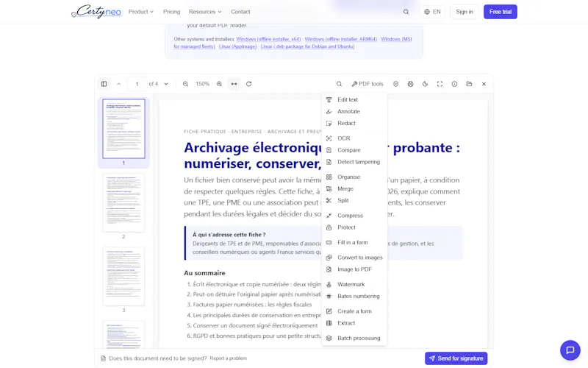Click the Sign in button
Screen dimensions: 588x368
point(465,12)
